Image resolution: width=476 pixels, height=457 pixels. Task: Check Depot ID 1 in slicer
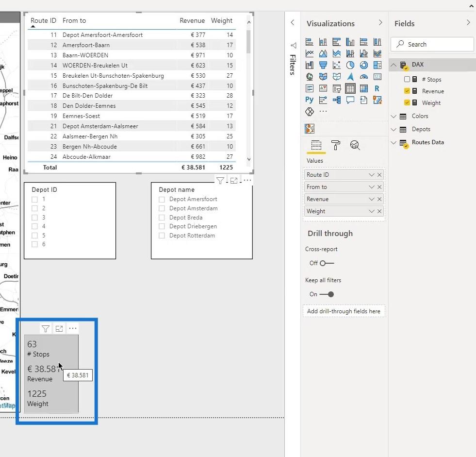tap(34, 199)
